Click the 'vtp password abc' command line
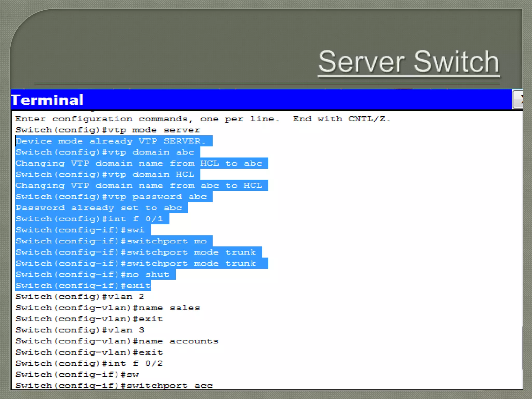The image size is (532, 399). (111, 197)
